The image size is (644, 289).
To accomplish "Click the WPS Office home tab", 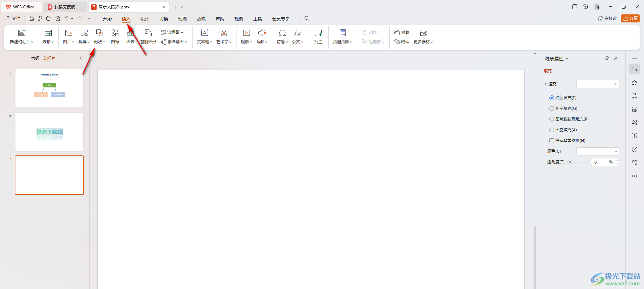I will (21, 7).
